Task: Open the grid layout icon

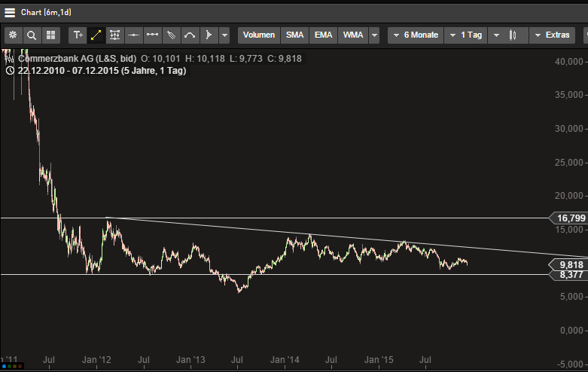Action: [x=50, y=35]
